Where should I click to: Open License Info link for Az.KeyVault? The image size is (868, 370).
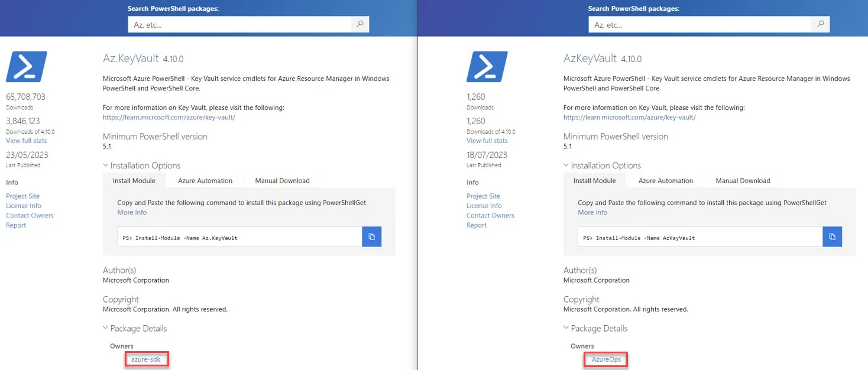[24, 206]
